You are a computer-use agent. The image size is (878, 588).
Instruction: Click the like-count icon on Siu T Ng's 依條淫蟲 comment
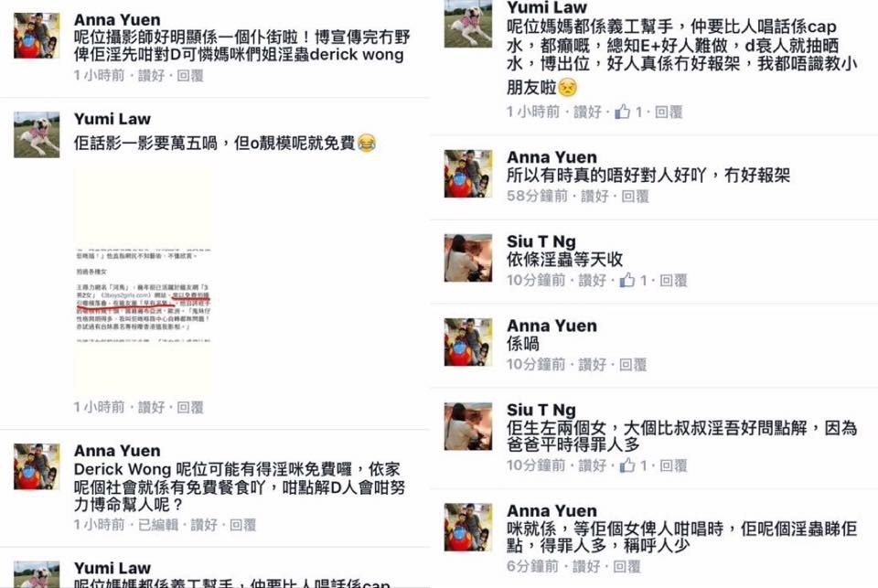(626, 280)
